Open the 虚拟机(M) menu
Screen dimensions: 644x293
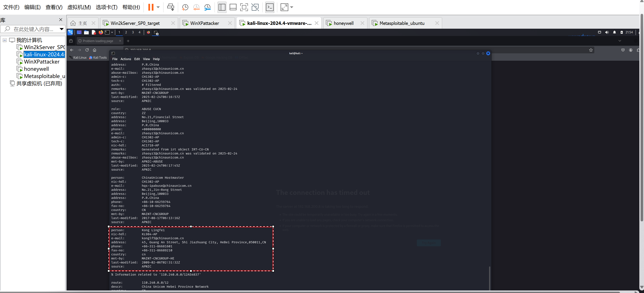pos(79,7)
